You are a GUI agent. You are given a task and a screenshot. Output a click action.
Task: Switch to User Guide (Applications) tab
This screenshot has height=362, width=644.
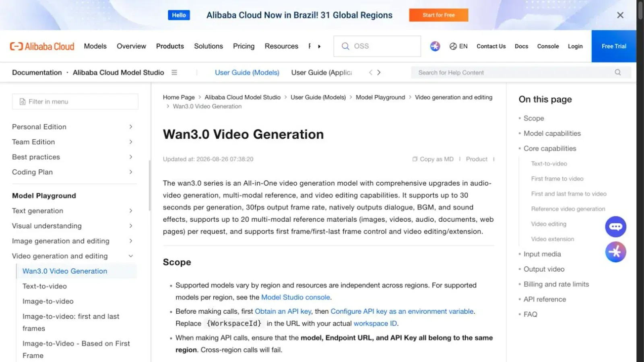(x=322, y=72)
